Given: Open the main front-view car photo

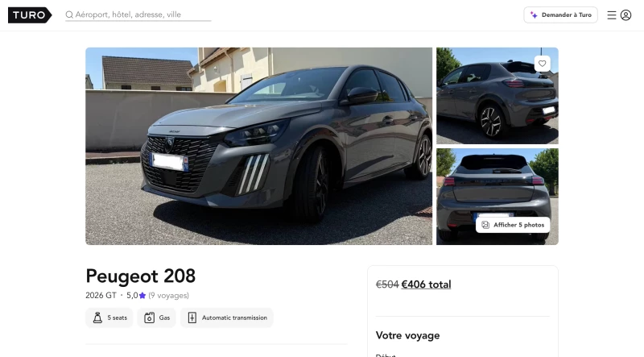Looking at the screenshot, I should point(258,146).
